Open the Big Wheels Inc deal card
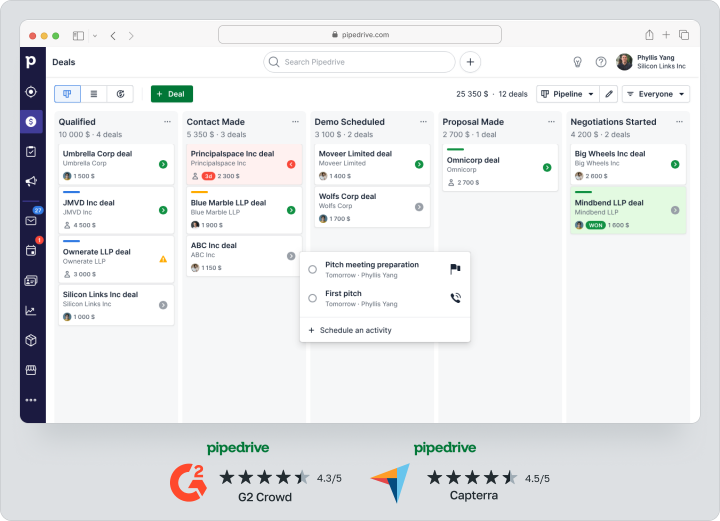Viewport: 720px width, 521px height. [628, 164]
